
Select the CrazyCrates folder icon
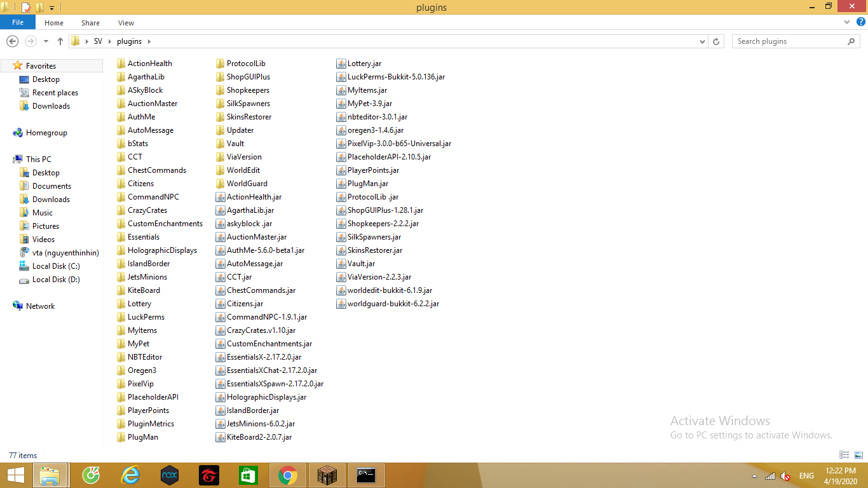click(121, 210)
